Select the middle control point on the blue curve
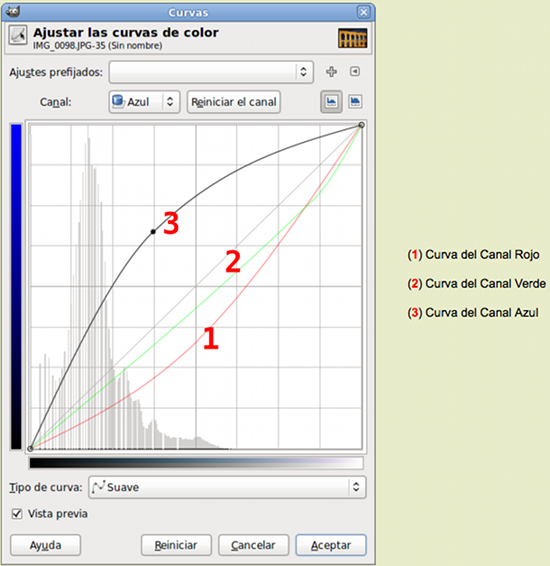This screenshot has height=566, width=550. coord(153,232)
